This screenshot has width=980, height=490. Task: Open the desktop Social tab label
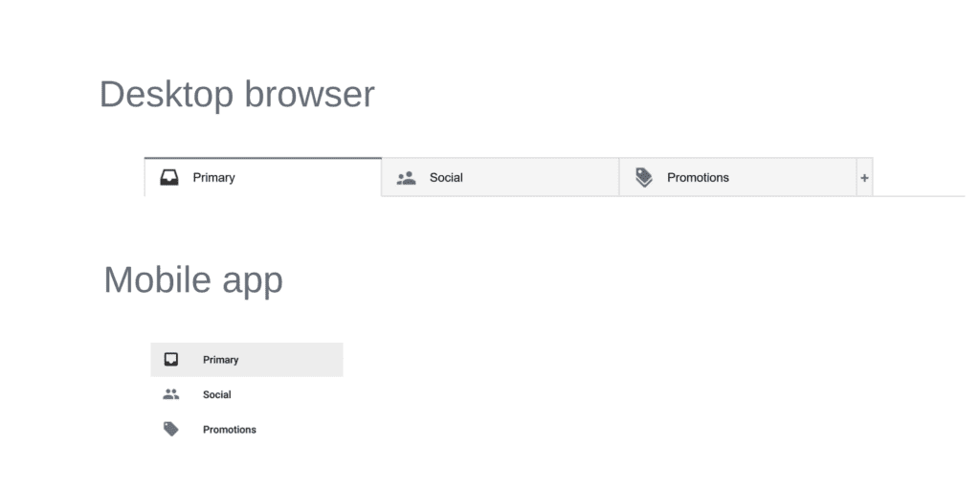click(446, 177)
